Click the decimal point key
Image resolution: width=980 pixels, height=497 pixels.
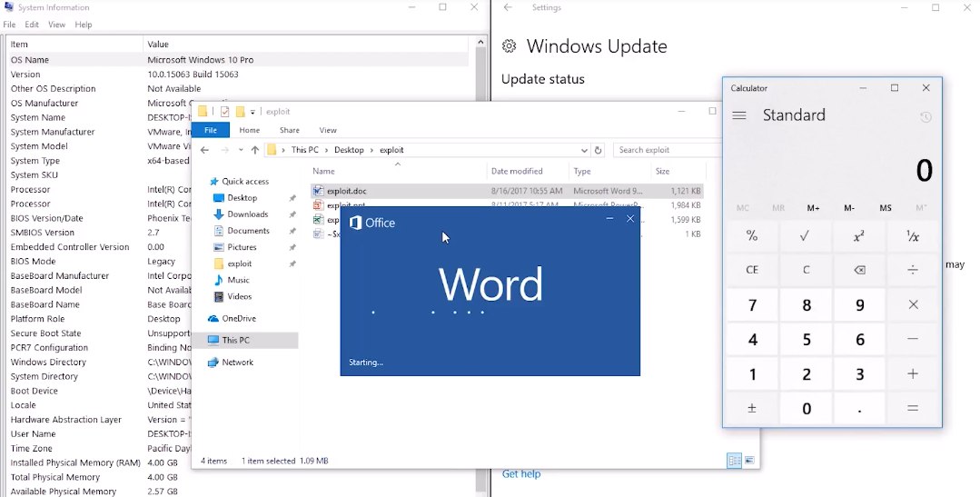[859, 408]
